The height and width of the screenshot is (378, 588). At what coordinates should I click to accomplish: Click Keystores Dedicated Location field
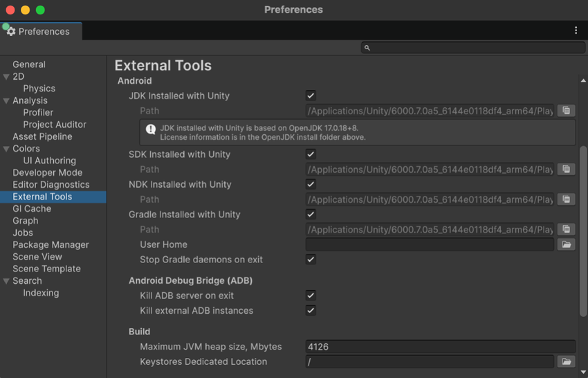(430, 361)
